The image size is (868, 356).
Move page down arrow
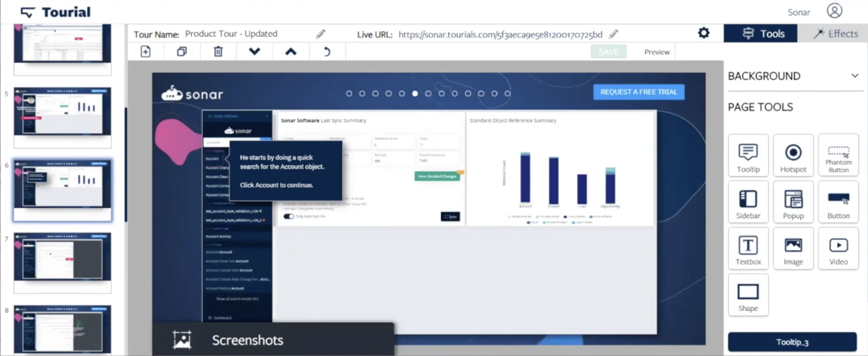(x=255, y=51)
